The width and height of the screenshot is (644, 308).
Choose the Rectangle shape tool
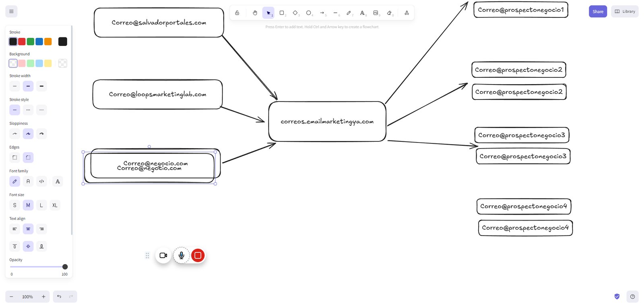pos(282,13)
